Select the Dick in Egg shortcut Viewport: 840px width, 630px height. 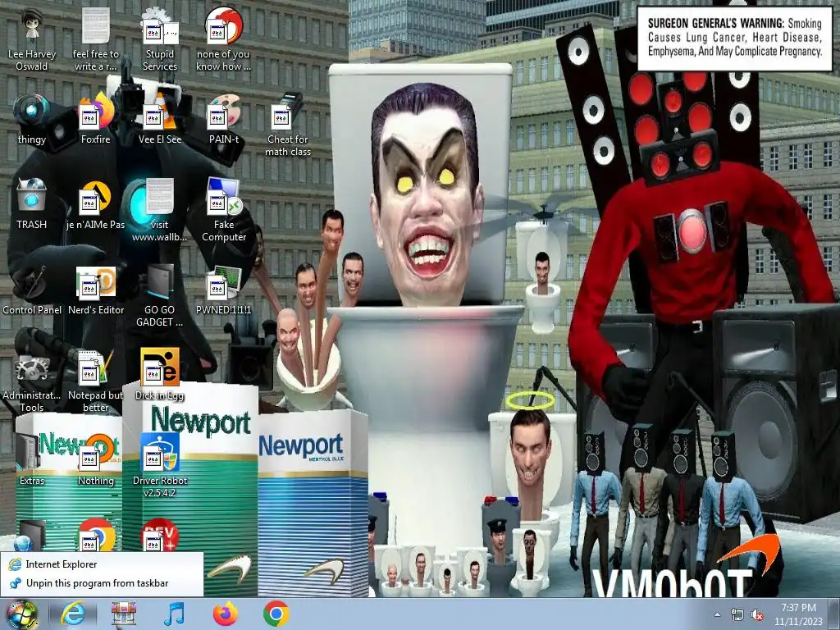coord(160,375)
